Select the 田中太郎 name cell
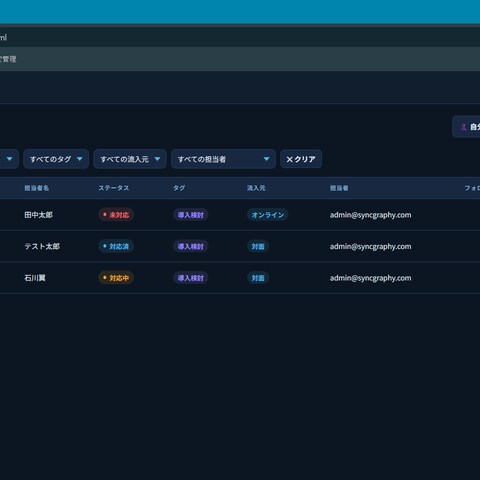The width and height of the screenshot is (480, 480). click(x=38, y=215)
